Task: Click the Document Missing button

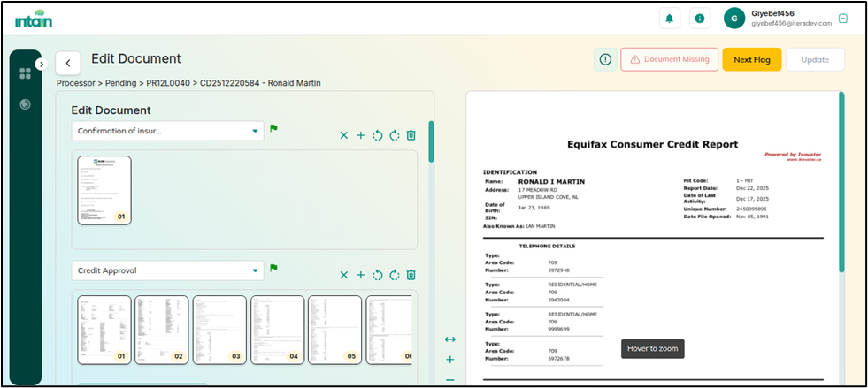Action: coord(668,59)
